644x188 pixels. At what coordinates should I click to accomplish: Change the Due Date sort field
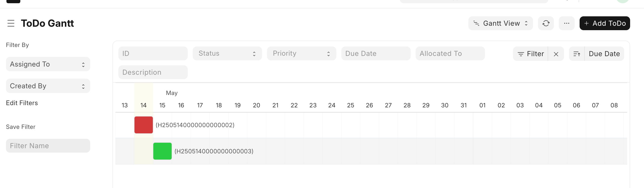[x=604, y=54]
